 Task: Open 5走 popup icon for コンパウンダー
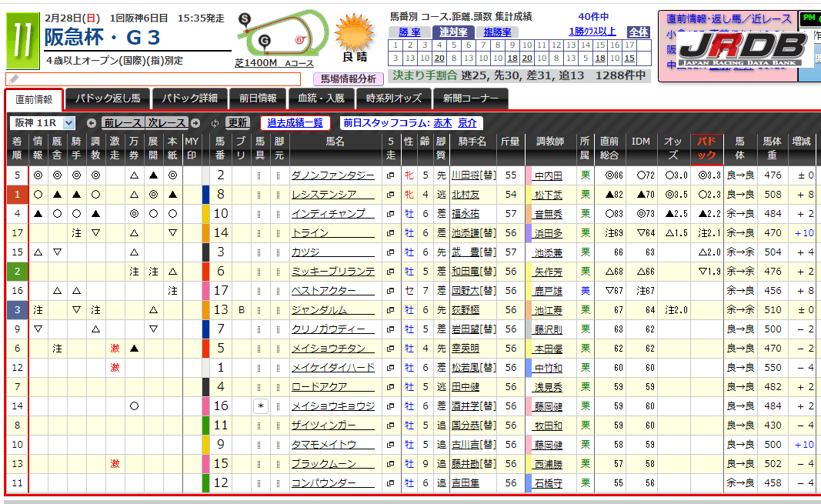[x=390, y=483]
